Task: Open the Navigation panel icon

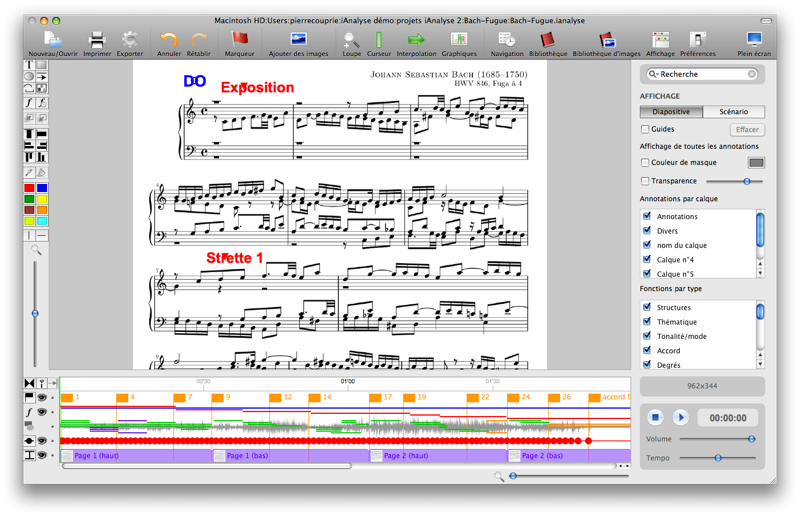Action: point(507,39)
